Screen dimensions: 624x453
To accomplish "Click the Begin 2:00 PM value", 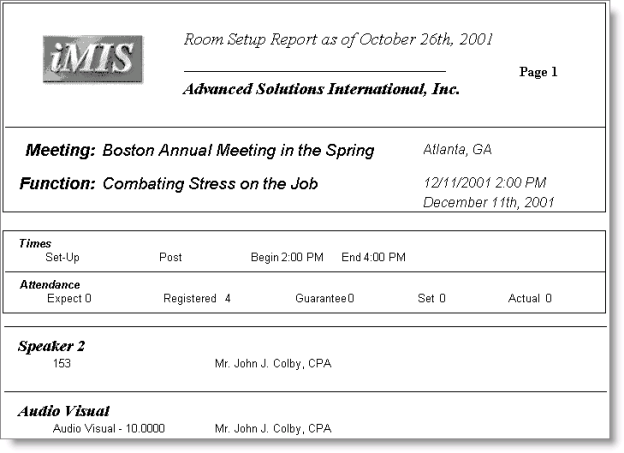I will pos(287,257).
